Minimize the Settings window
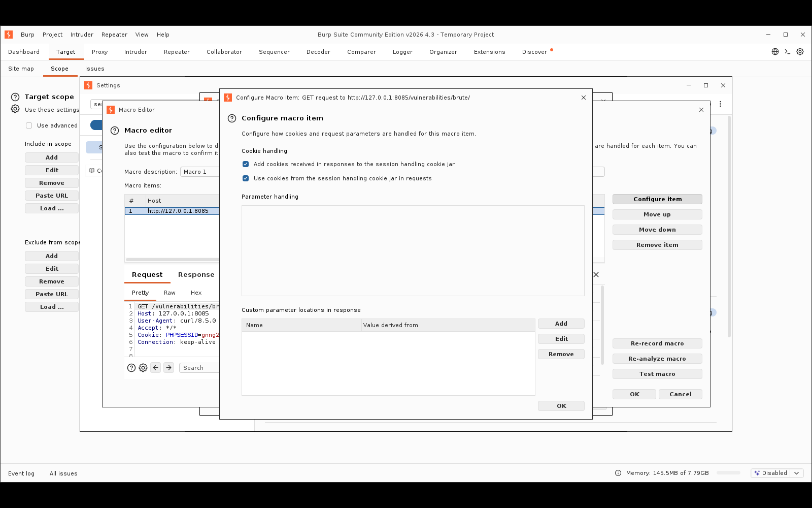This screenshot has height=508, width=812. (689, 85)
